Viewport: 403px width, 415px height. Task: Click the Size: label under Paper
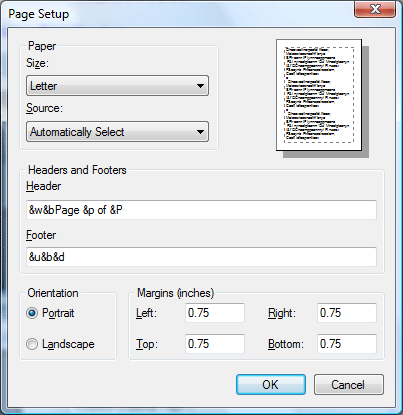pos(37,63)
